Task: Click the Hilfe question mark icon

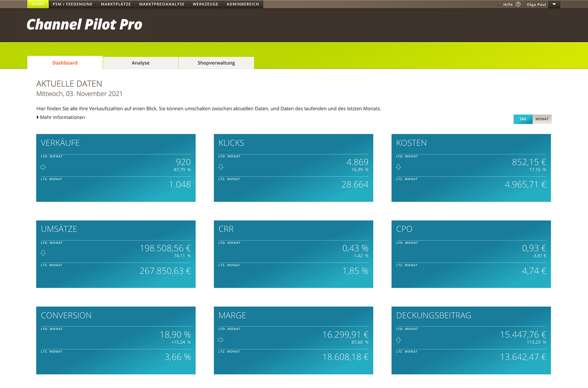Action: (518, 4)
